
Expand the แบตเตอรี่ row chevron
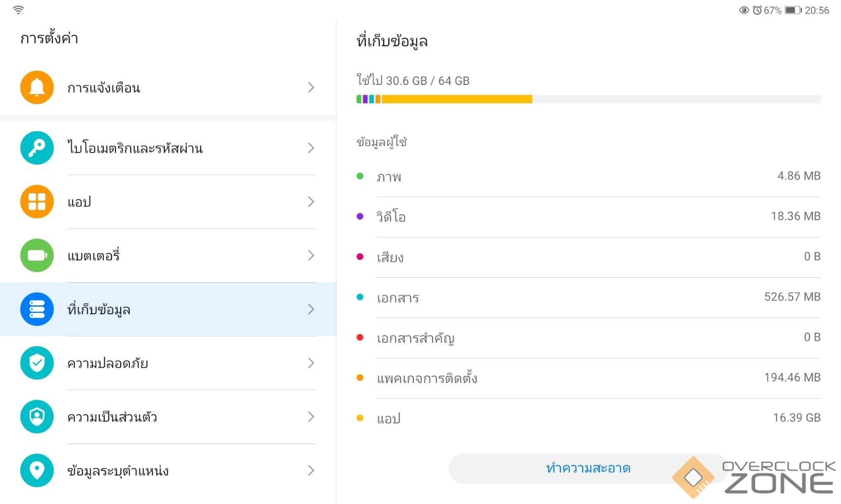click(311, 255)
